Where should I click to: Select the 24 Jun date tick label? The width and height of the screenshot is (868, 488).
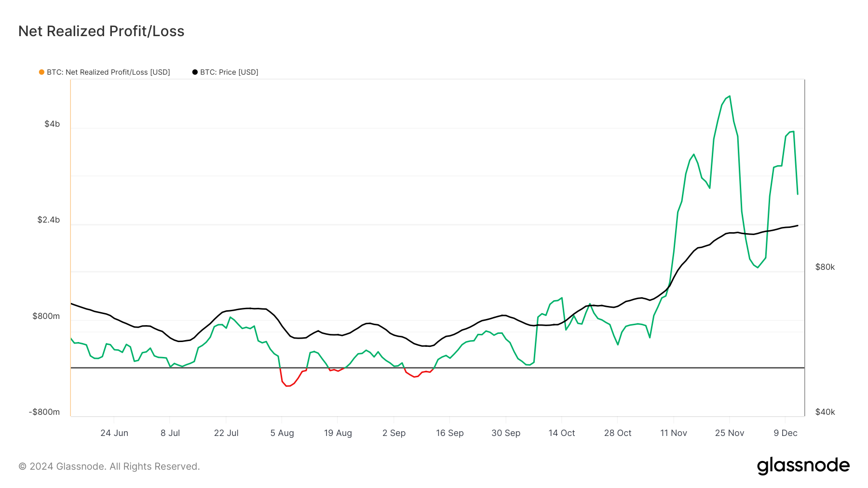click(x=114, y=433)
